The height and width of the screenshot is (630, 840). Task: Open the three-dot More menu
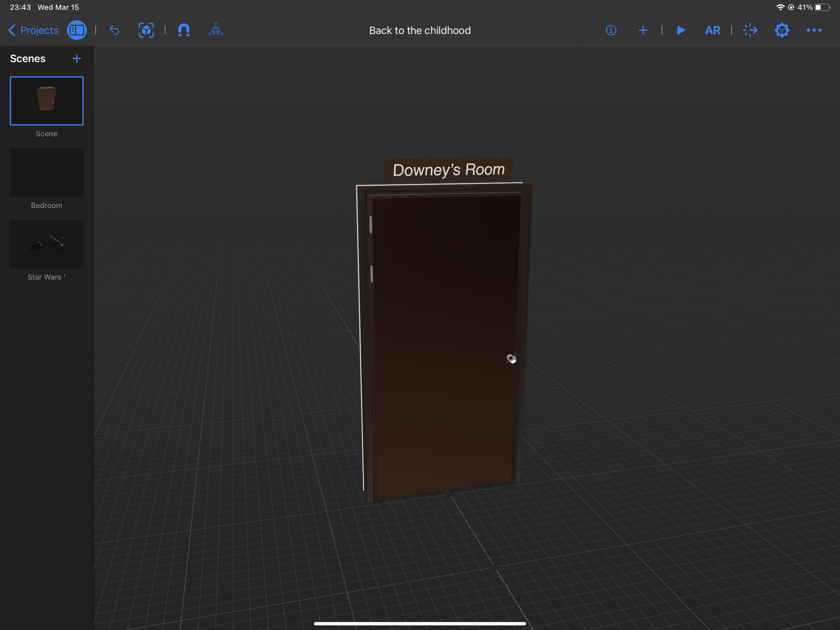pyautogui.click(x=814, y=30)
